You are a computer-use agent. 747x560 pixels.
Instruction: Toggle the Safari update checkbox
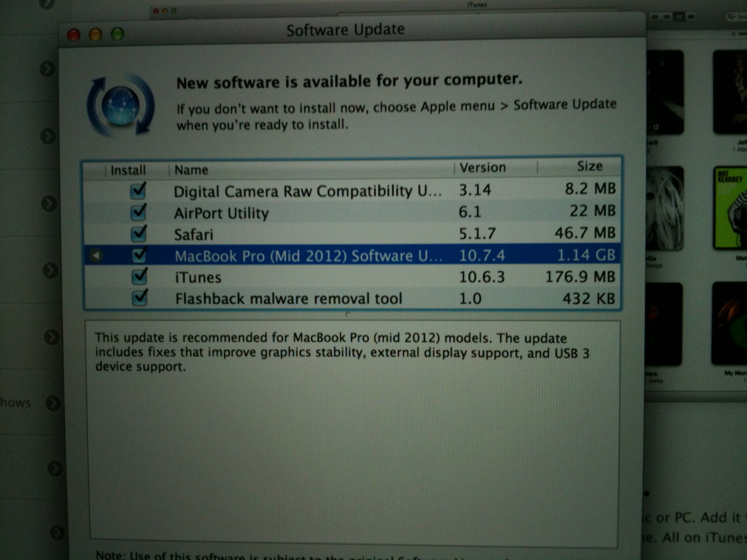coord(139,234)
